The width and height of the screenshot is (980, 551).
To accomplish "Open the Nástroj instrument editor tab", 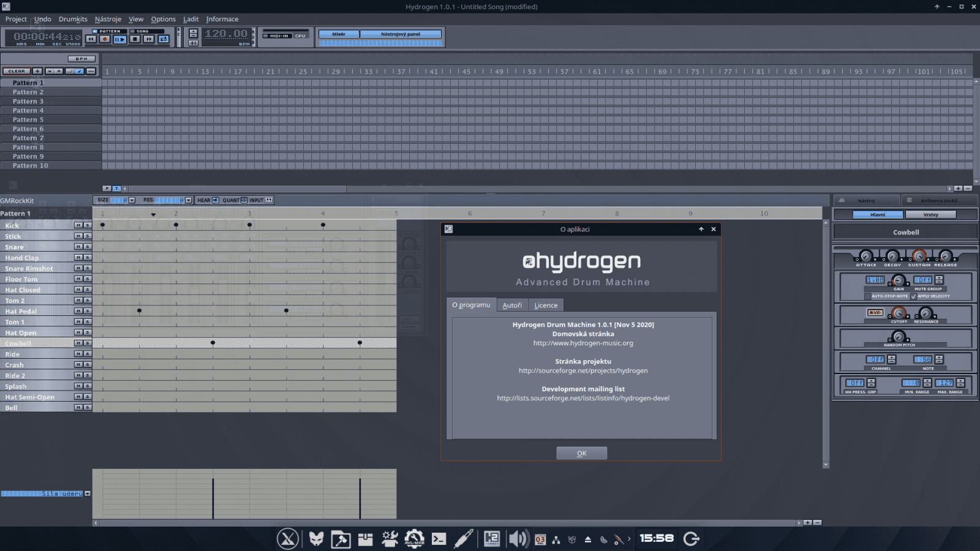I will pos(866,200).
